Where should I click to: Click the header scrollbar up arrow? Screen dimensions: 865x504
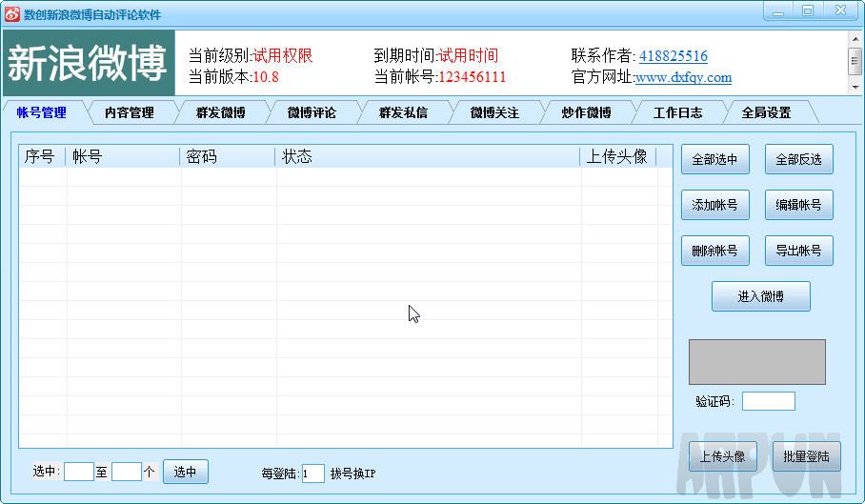tap(855, 39)
